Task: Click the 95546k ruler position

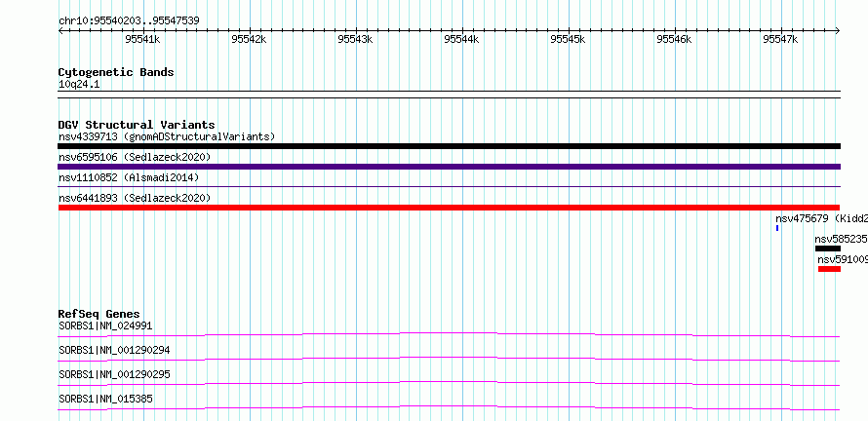Action: tap(674, 39)
